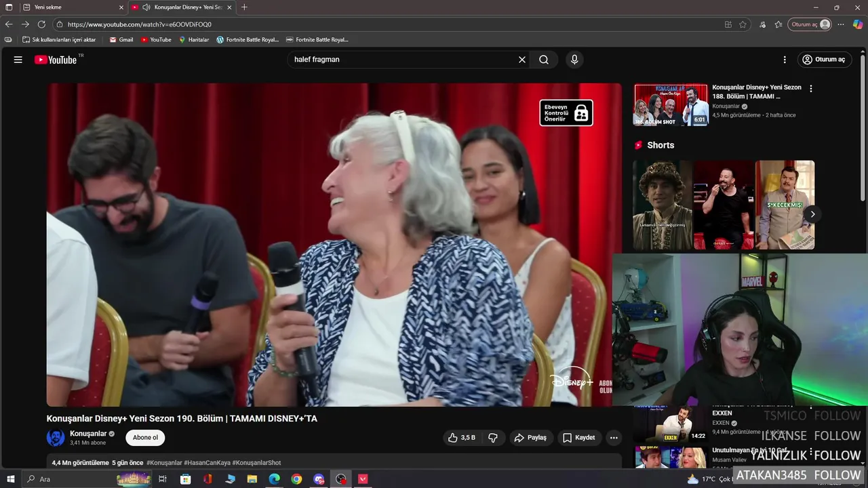Clear the search text with the X
The width and height of the screenshot is (868, 488).
(522, 60)
